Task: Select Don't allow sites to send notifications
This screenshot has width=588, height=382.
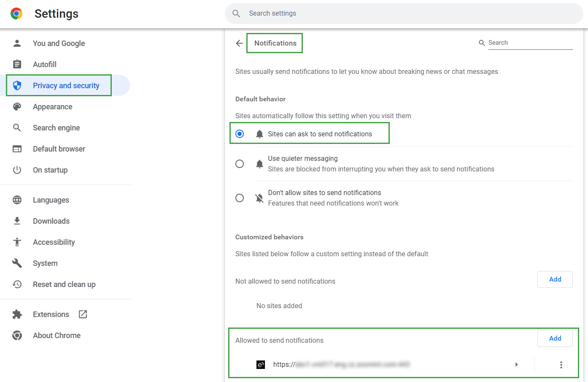Action: pyautogui.click(x=240, y=198)
